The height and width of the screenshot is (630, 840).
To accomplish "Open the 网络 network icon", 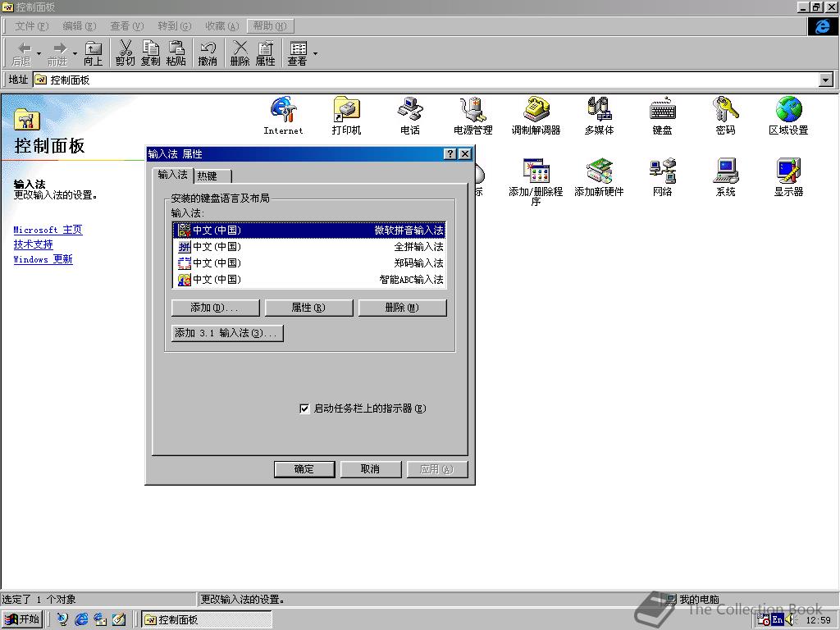I will (x=662, y=177).
